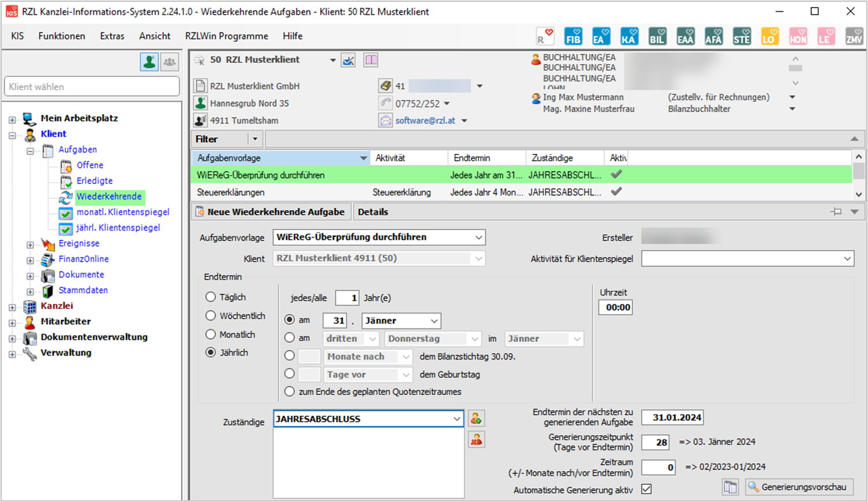This screenshot has height=502, width=868.
Task: Click the Generierungsvorschau button
Action: 800,487
